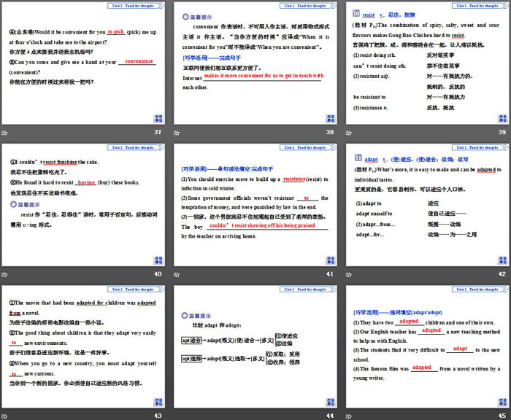This screenshot has height=420, width=511.
Task: Click the blue corner button on slide 42
Action: click(x=501, y=259)
